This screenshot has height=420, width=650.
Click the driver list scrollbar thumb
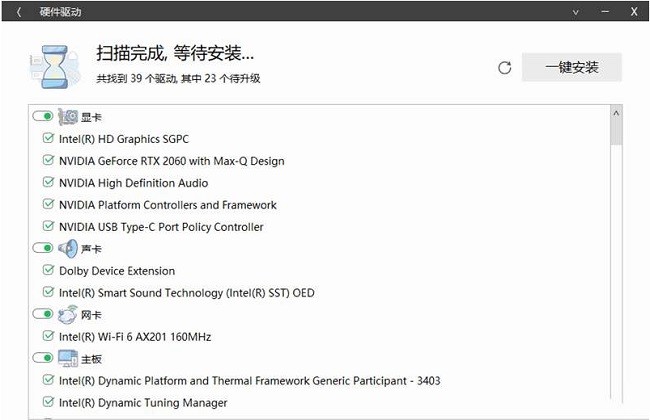(616, 132)
